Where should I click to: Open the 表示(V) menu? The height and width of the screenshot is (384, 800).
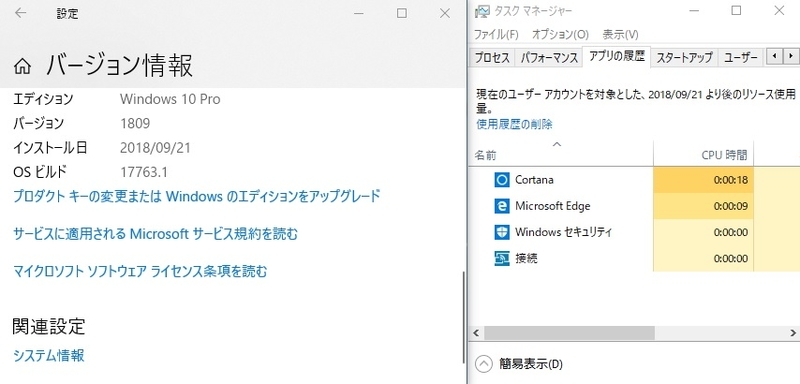620,35
